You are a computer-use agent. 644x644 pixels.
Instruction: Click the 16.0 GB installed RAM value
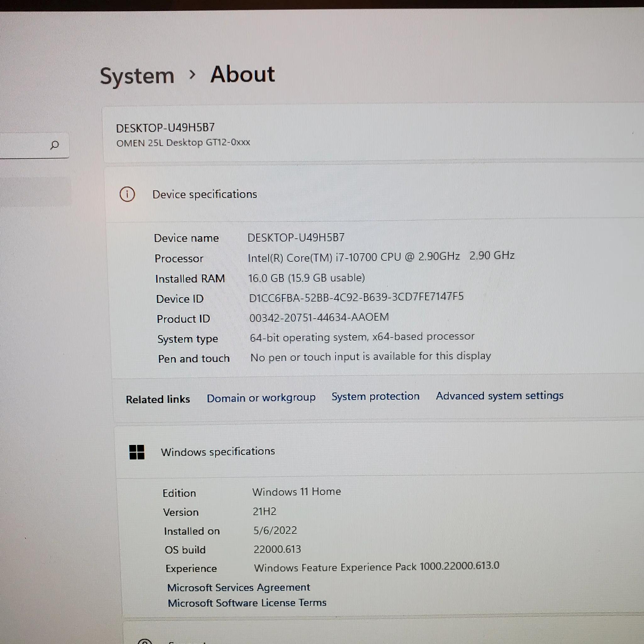tap(306, 278)
